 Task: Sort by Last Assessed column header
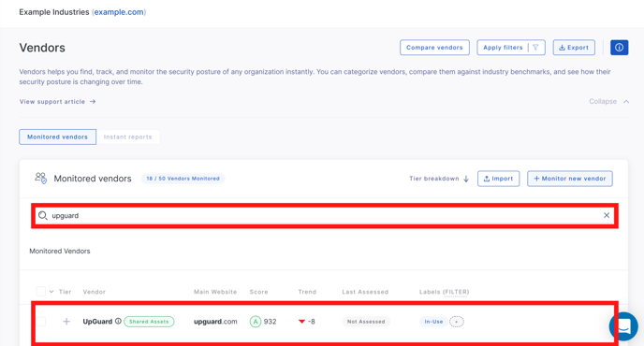tap(365, 292)
